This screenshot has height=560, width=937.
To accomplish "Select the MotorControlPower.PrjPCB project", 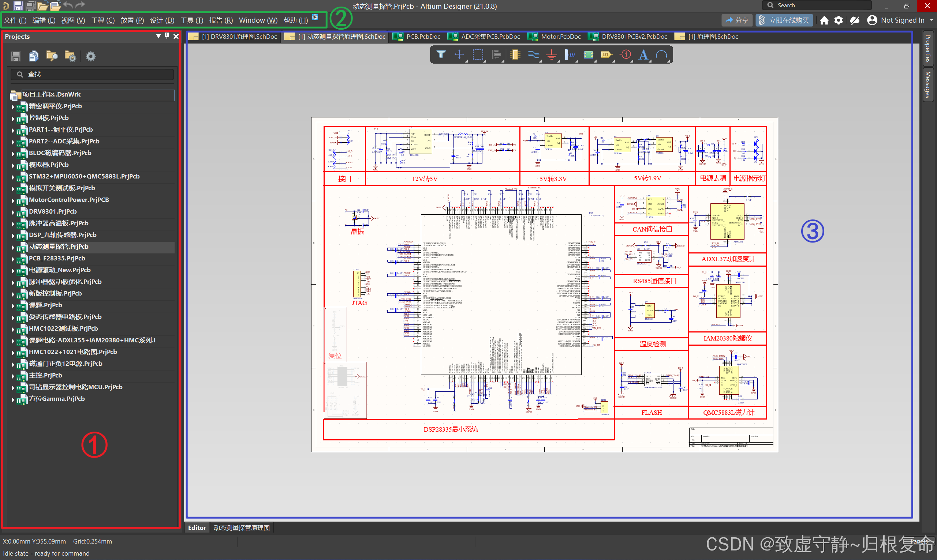I will [x=69, y=200].
